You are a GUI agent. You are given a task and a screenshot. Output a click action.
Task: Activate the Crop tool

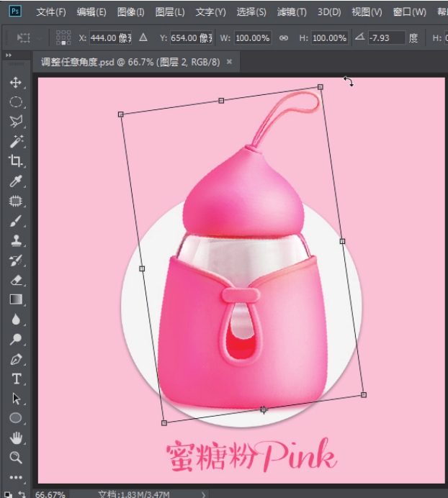(15, 161)
